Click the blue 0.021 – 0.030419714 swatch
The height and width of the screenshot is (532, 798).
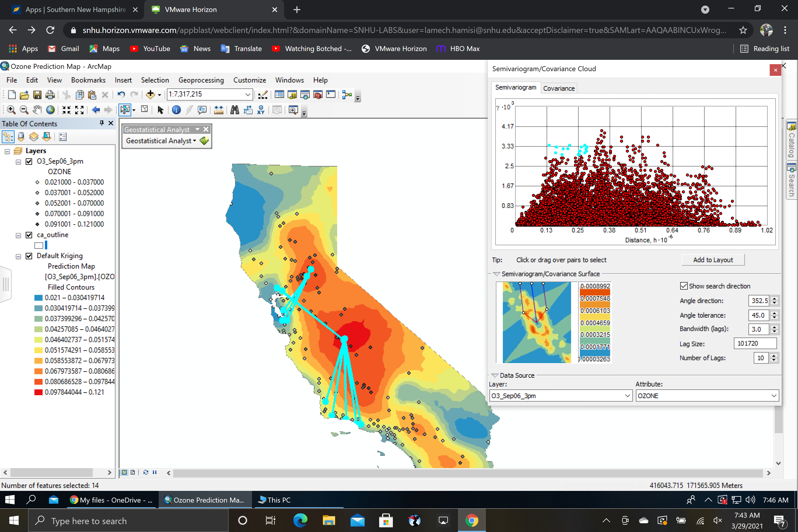(x=38, y=298)
